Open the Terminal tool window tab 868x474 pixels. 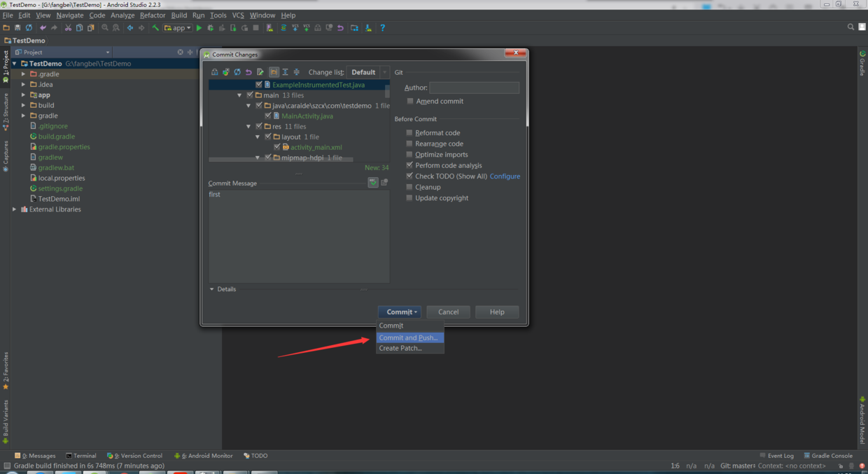click(x=80, y=456)
